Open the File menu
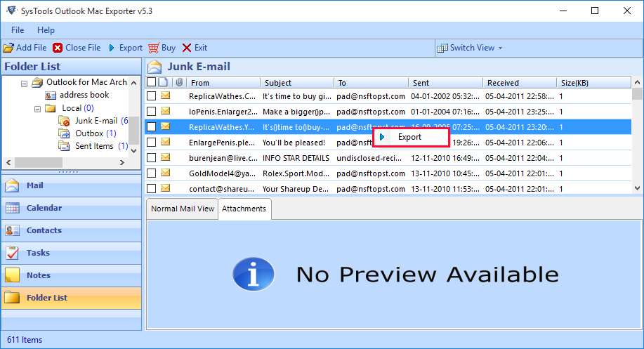This screenshot has width=644, height=349. [18, 30]
